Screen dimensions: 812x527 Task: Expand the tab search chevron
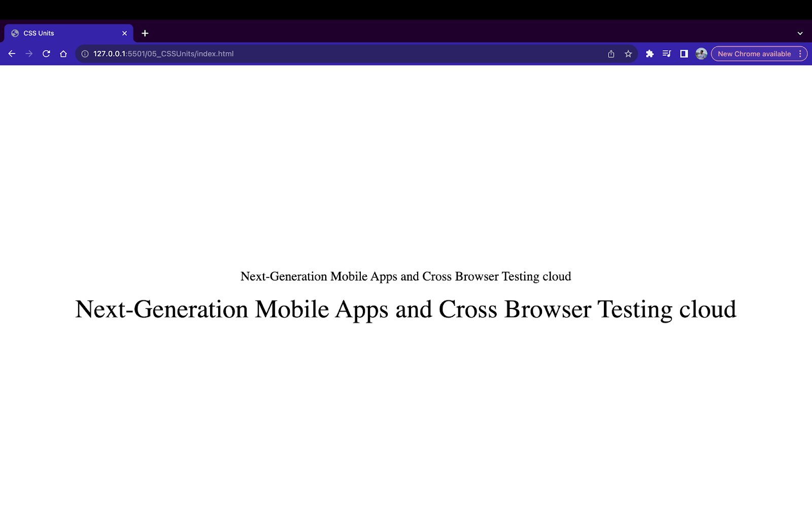click(800, 33)
